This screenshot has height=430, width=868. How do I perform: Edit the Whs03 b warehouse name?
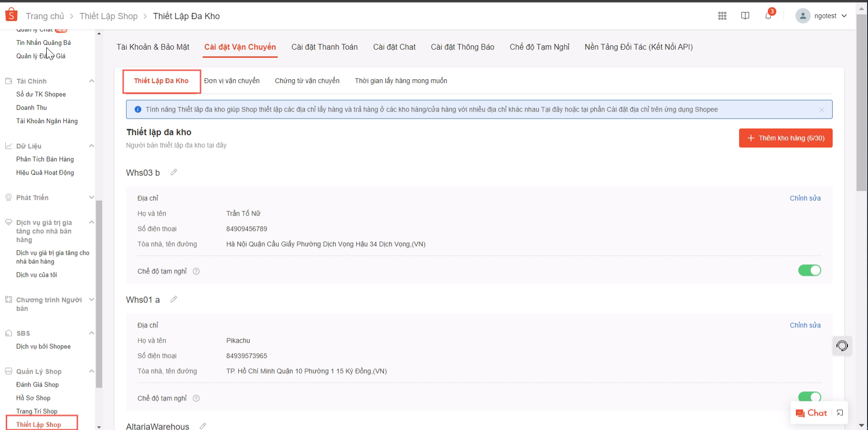coord(174,172)
